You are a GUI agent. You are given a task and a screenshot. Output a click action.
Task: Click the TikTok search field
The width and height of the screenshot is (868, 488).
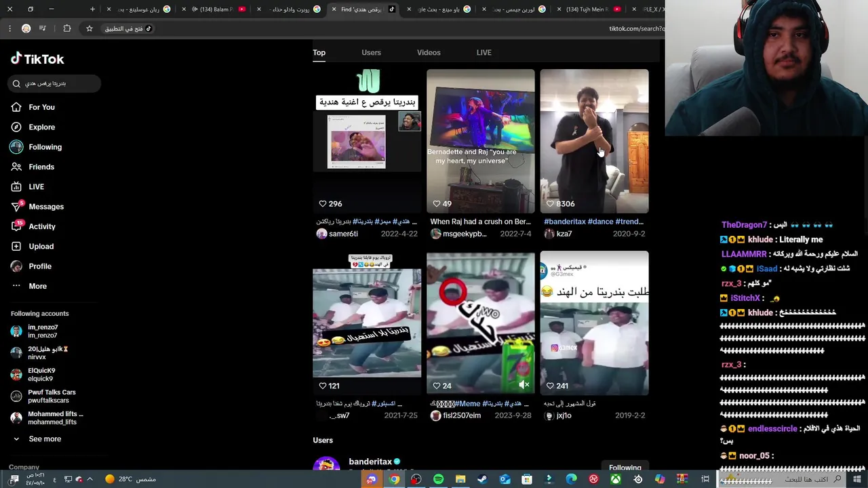pos(54,83)
